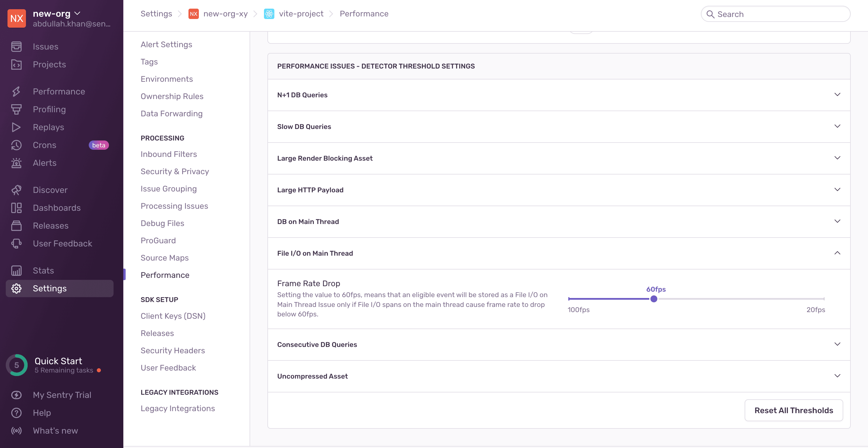Go to Client Keys (DSN) page
The height and width of the screenshot is (448, 868).
point(173,316)
